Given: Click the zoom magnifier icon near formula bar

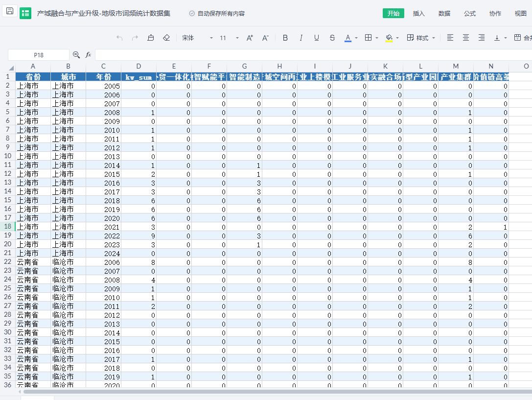Looking at the screenshot, I should pos(76,55).
